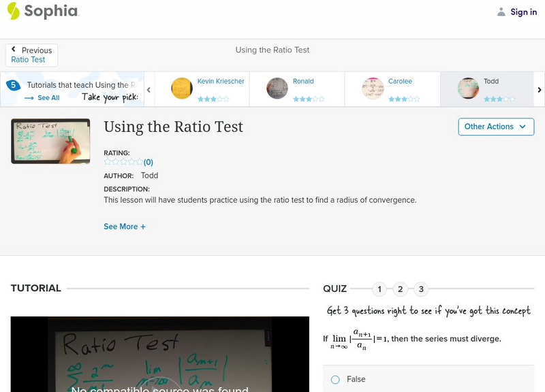545x392 pixels.
Task: Select the False answer option
Action: click(x=334, y=379)
